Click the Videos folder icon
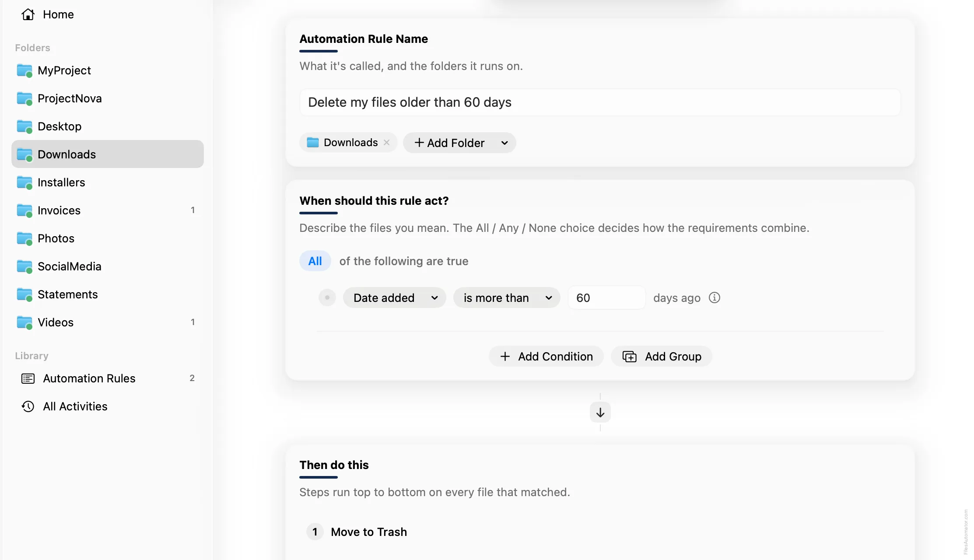The image size is (974, 560). coord(25,322)
